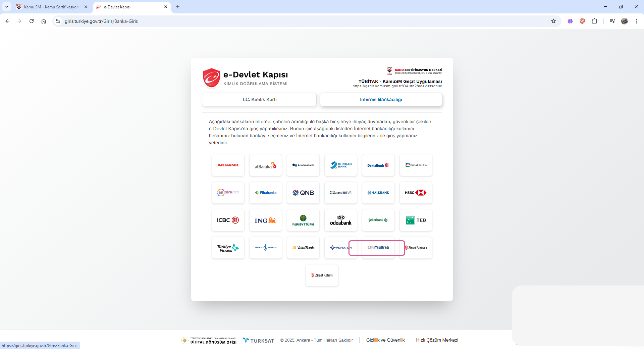The height and width of the screenshot is (349, 644).
Task: Select the TEB bank tile
Action: (416, 220)
